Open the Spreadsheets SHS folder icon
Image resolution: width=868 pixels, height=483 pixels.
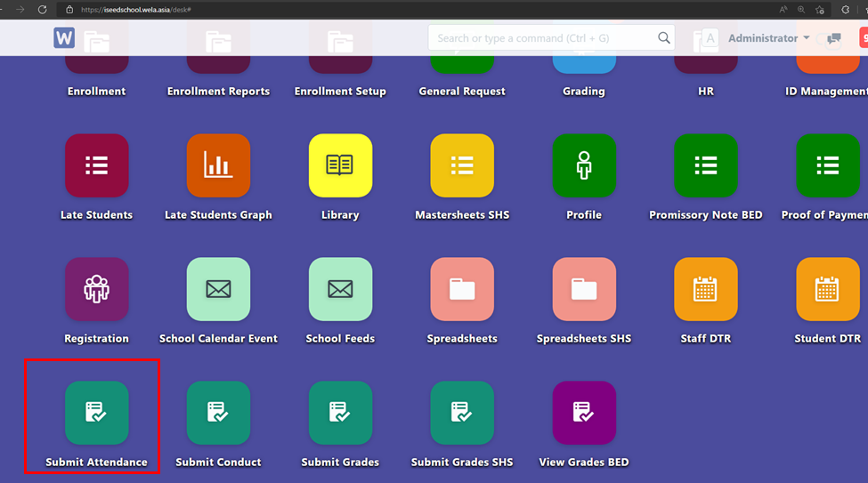tap(584, 289)
